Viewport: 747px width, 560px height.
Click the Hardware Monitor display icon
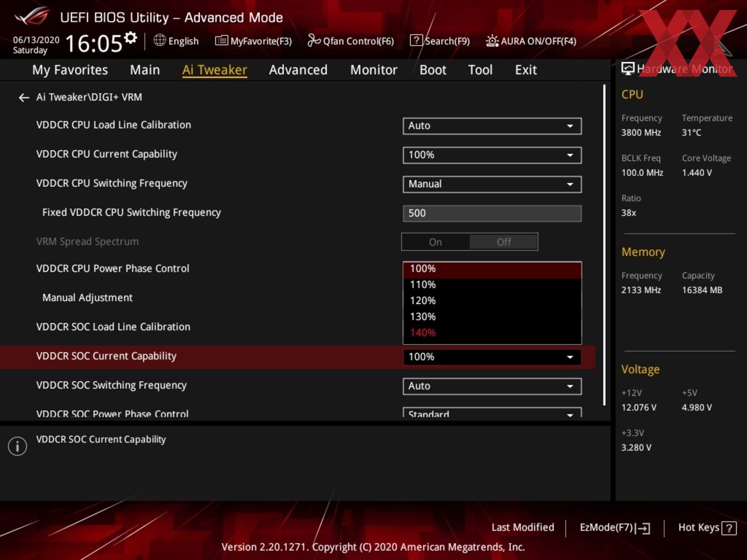[x=628, y=69]
